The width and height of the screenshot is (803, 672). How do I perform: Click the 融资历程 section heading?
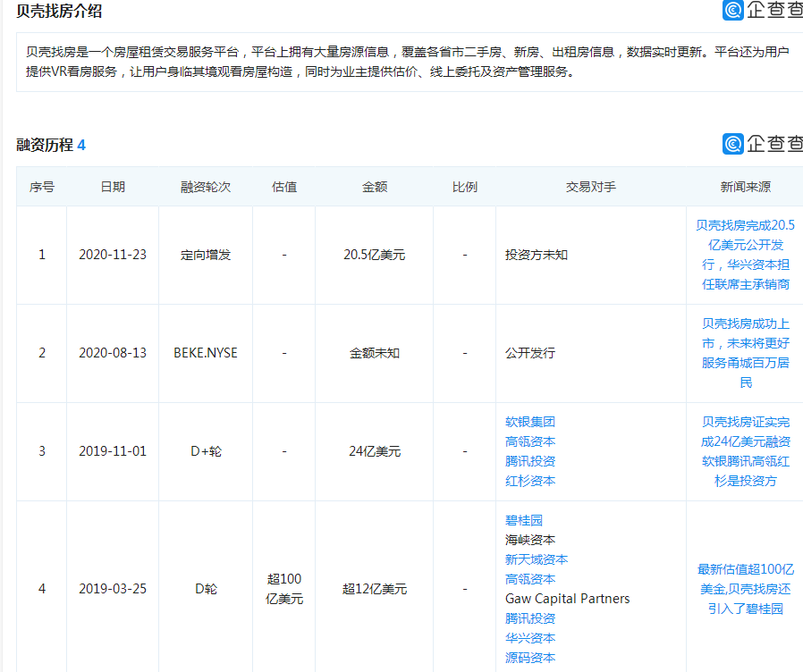(45, 145)
